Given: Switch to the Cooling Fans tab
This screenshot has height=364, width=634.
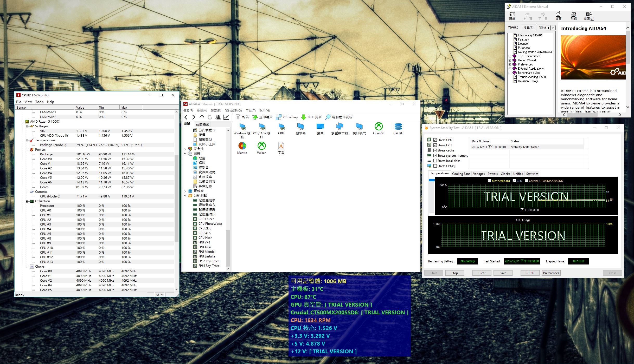Looking at the screenshot, I should [x=461, y=174].
